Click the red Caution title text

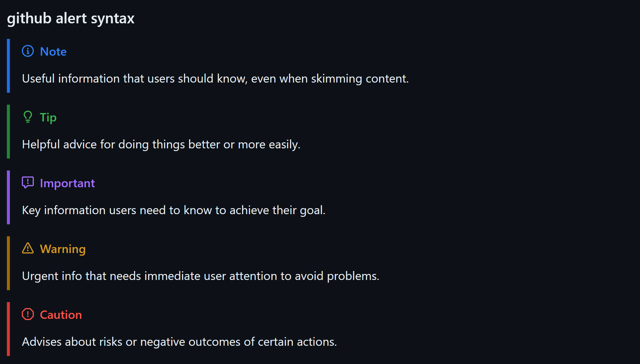(61, 315)
